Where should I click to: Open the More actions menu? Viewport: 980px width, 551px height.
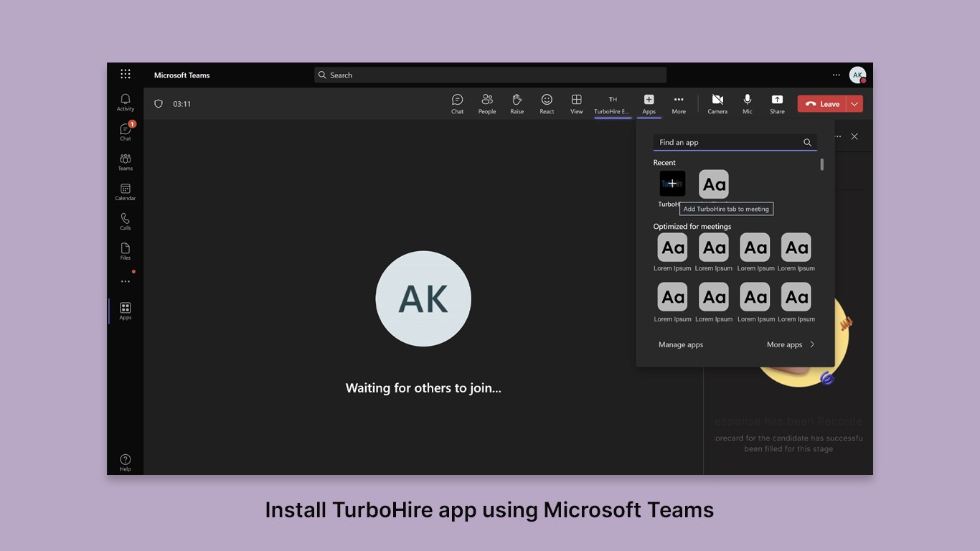pos(679,104)
